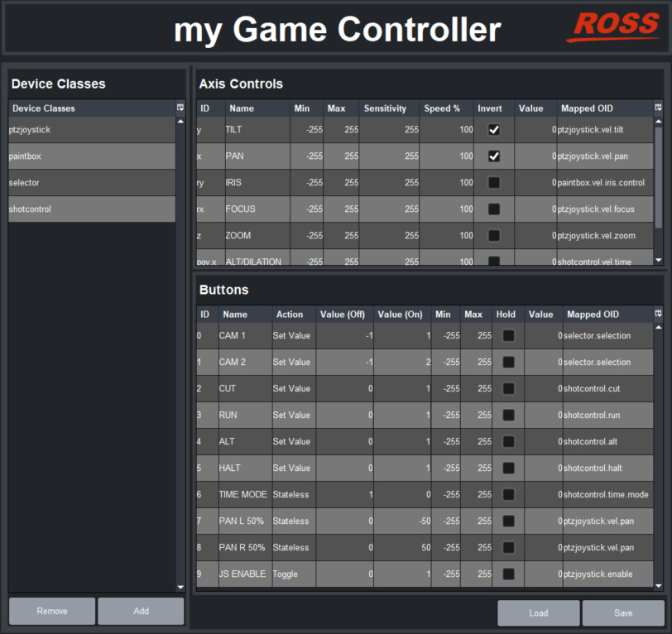Screen dimensions: 672x634
Task: Open Axis Controls table column menu icon
Action: (x=658, y=108)
